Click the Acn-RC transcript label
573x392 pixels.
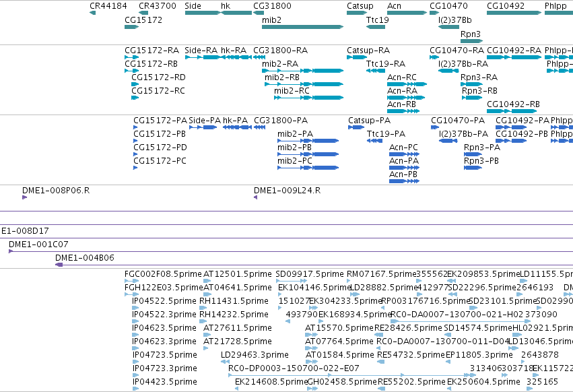pyautogui.click(x=402, y=77)
